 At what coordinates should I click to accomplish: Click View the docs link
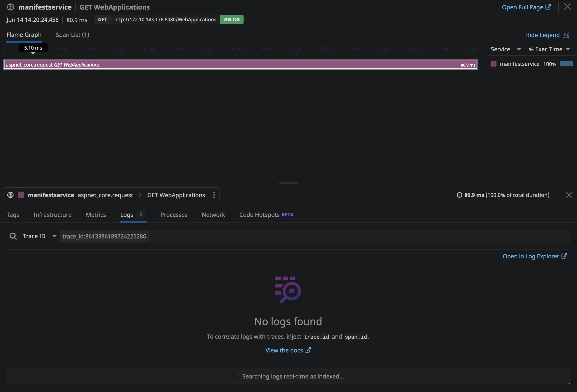[288, 350]
